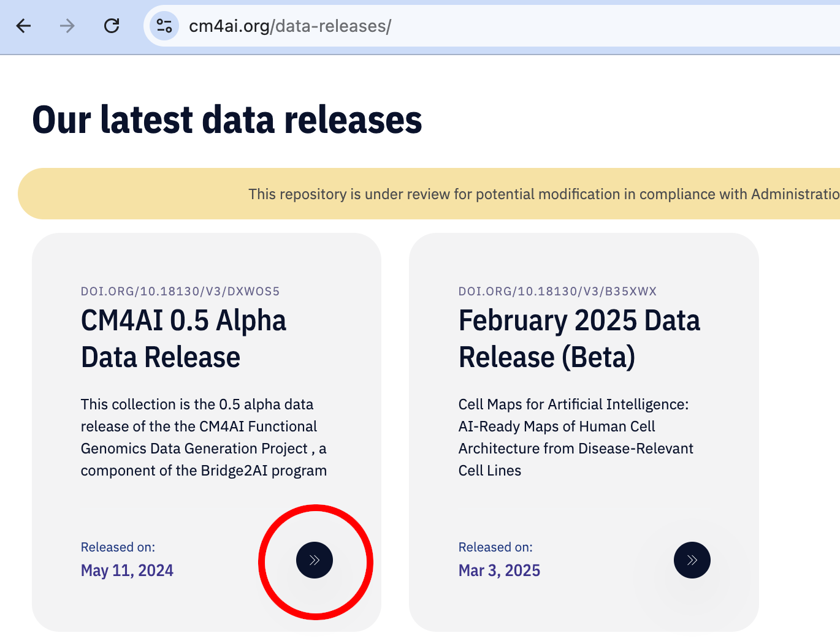
Task: Click the February 2025 Data Release (Beta) title
Action: (579, 339)
